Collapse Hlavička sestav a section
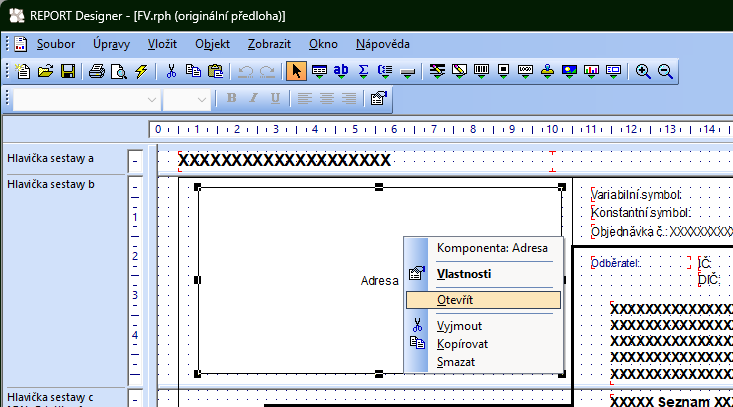733x407 pixels. 135,162
